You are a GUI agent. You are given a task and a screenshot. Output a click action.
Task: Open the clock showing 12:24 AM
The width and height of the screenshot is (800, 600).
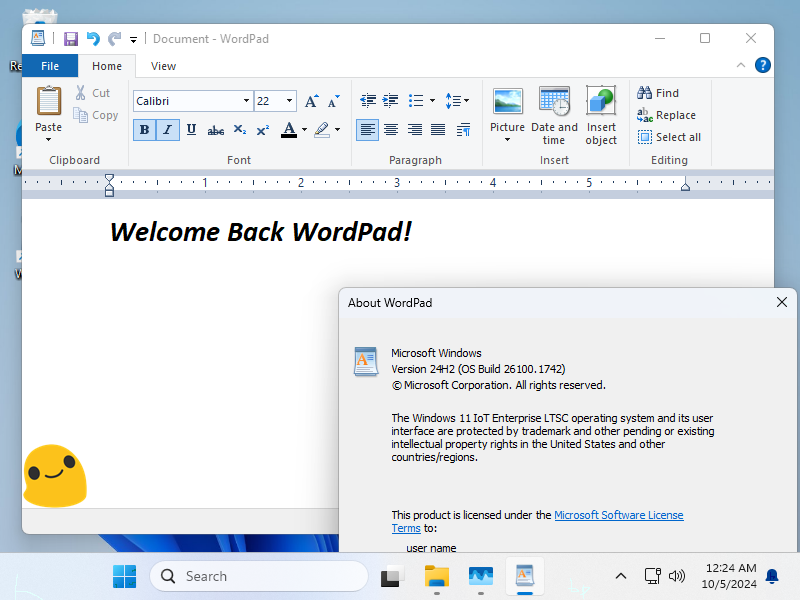coord(730,576)
